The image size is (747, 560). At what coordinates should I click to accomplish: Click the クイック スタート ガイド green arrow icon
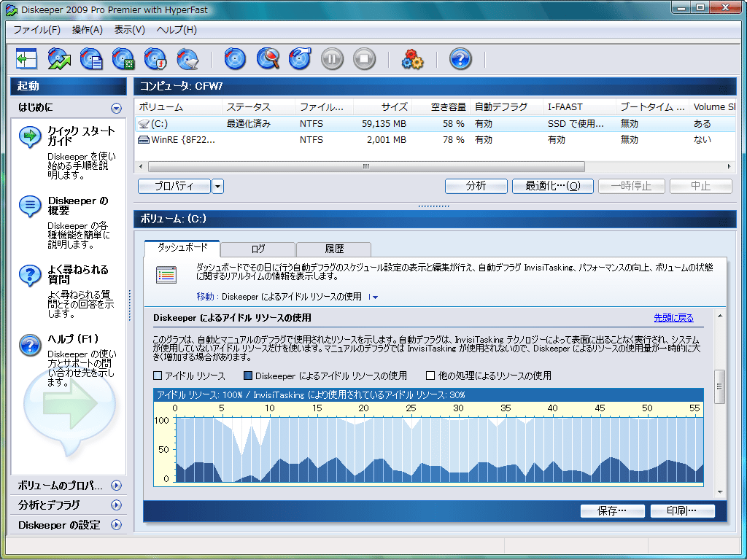tap(30, 136)
